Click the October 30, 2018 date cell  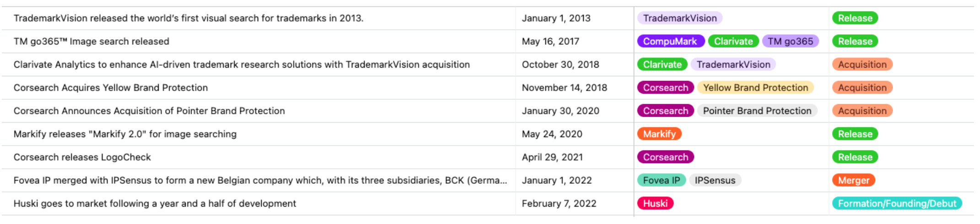(x=560, y=64)
